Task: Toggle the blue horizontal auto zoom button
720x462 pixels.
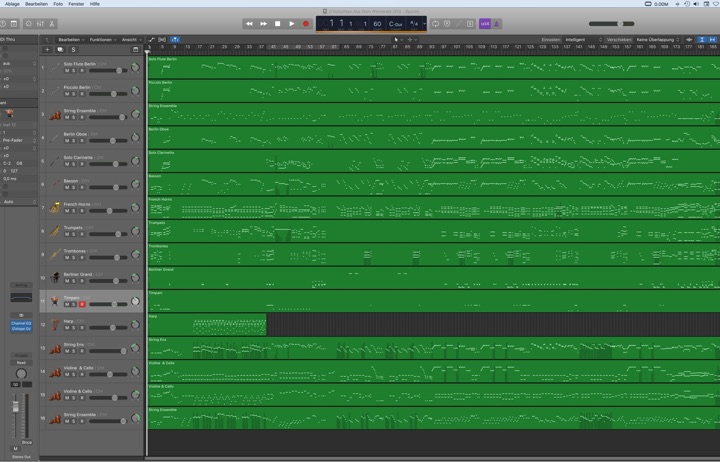Action: (x=713, y=39)
